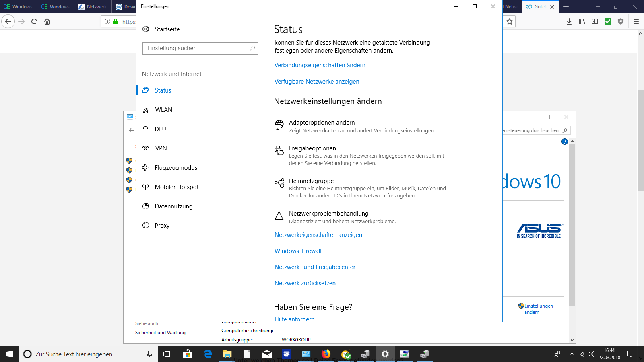
Task: Launch Netzwerkproblembehandlung troubleshooter
Action: point(328,214)
